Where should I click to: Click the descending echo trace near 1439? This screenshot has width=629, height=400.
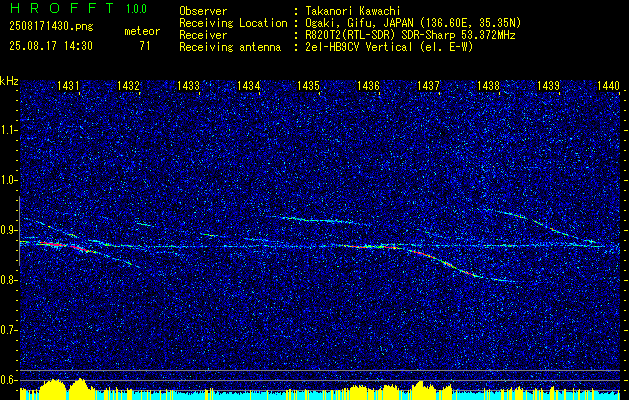542,226
